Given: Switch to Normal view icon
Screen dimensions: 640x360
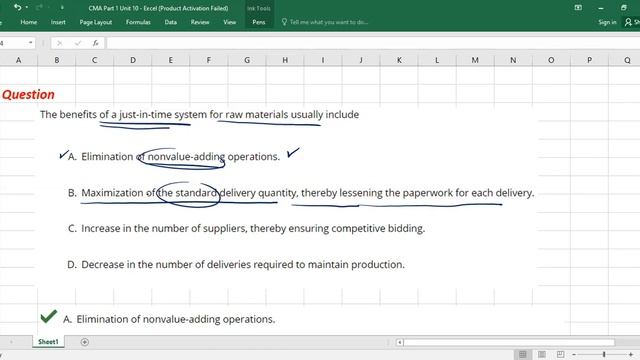Looking at the screenshot, I should point(522,354).
